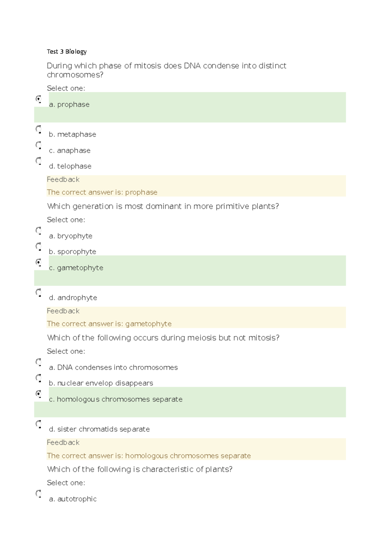Viewport: 392px width, 555px height.
Task: Click the Test 3 Biology heading
Action: click(x=67, y=52)
